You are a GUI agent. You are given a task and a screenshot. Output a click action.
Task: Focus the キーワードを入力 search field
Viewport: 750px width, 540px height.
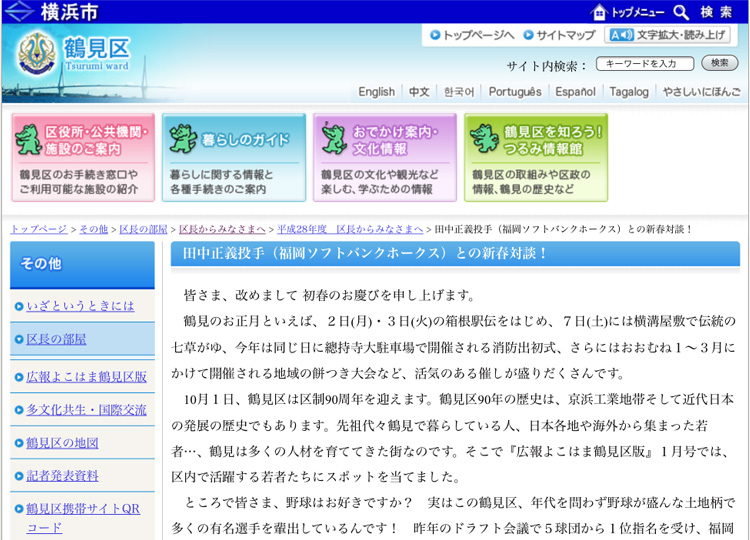click(x=644, y=64)
